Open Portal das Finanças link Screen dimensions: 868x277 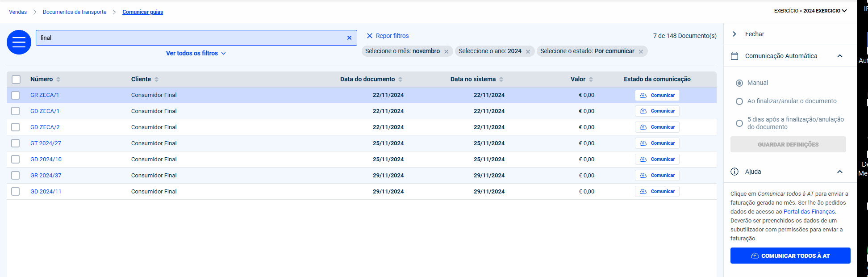pos(809,212)
